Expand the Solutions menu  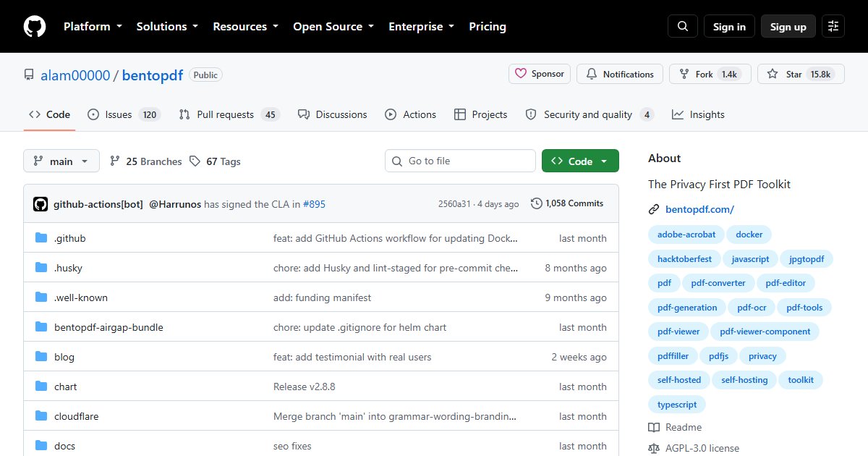tap(167, 26)
